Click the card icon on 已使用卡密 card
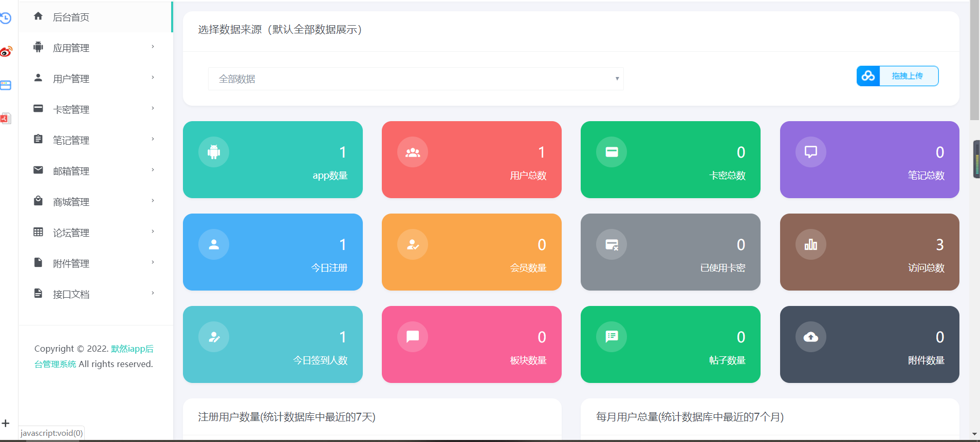The height and width of the screenshot is (442, 980). click(612, 244)
